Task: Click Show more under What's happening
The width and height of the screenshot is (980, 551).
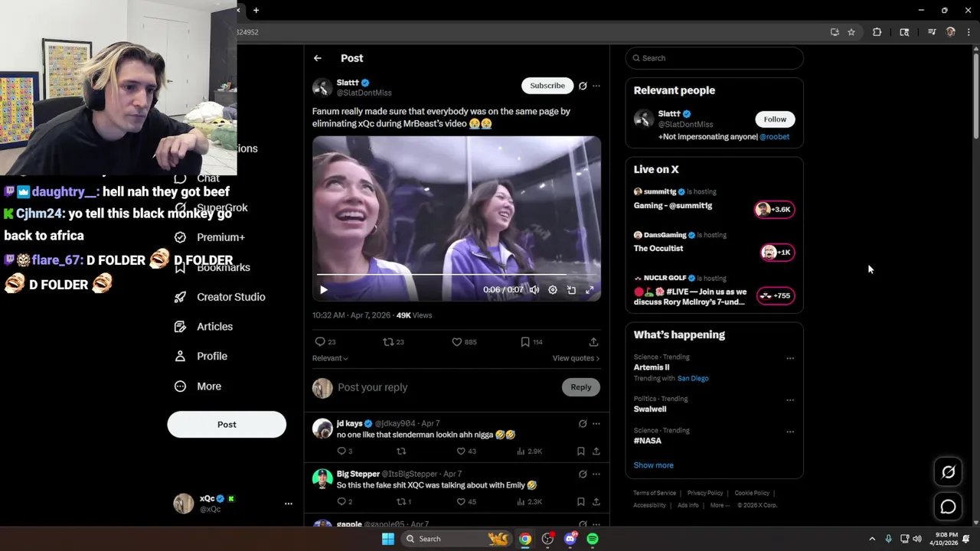Action: (653, 465)
